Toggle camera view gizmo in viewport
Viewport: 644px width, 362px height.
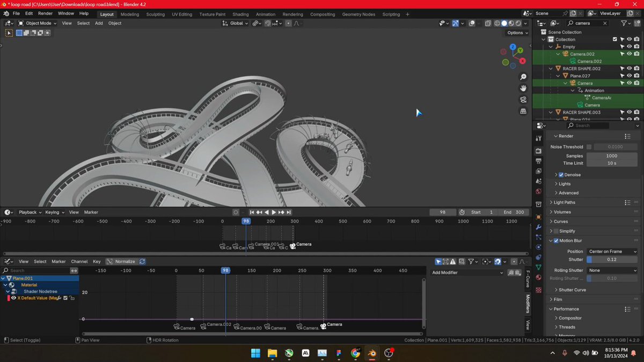(x=523, y=100)
